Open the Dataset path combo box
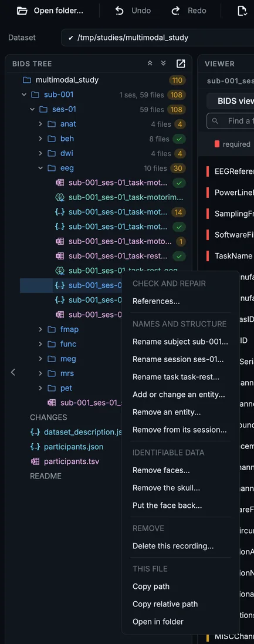The image size is (254, 644). coord(158,38)
